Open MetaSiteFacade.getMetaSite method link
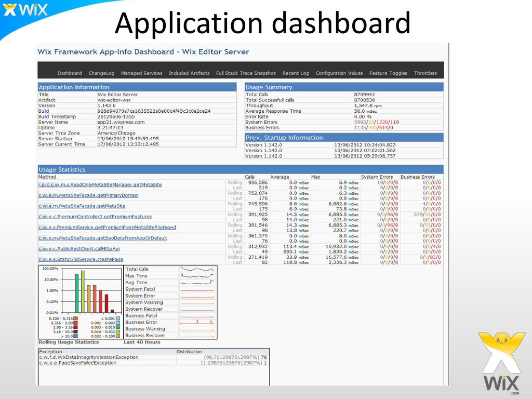The image size is (532, 399). click(82, 206)
